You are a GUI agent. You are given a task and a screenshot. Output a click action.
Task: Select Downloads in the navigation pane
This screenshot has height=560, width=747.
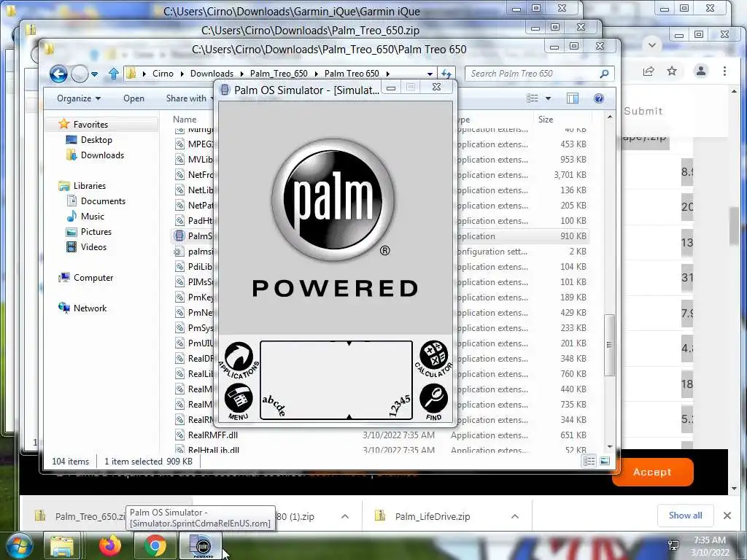tap(102, 155)
